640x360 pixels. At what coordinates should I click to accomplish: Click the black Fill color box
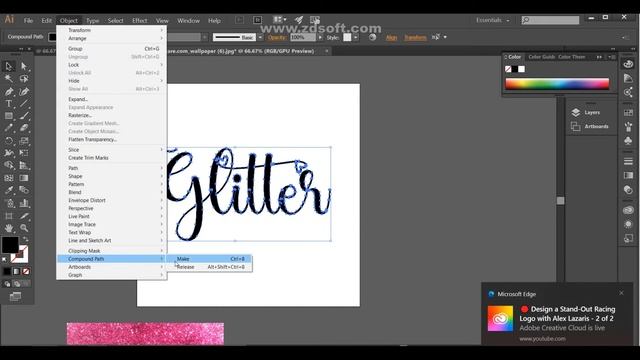pos(10,245)
